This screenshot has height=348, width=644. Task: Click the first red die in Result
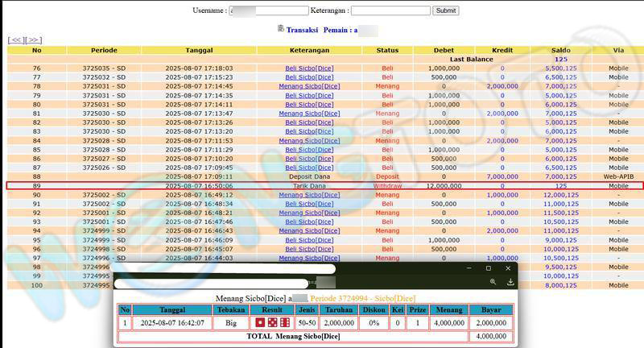tap(260, 322)
